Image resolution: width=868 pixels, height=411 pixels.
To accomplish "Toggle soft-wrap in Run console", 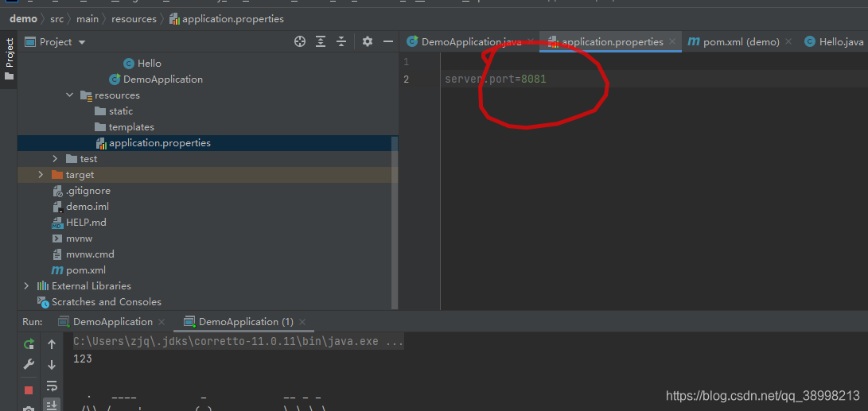I will click(52, 385).
